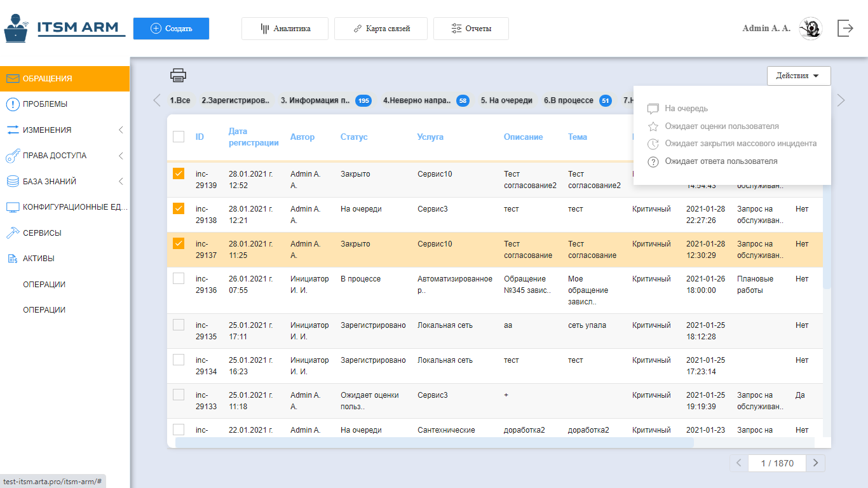Screen dimensions: 868x488
Task: Open the Отчеты section
Action: [471, 29]
